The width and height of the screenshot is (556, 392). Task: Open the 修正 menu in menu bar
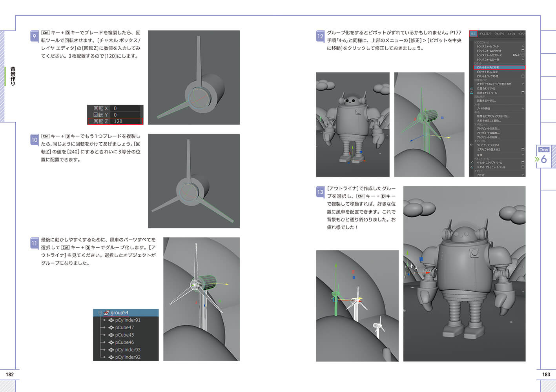coord(473,34)
